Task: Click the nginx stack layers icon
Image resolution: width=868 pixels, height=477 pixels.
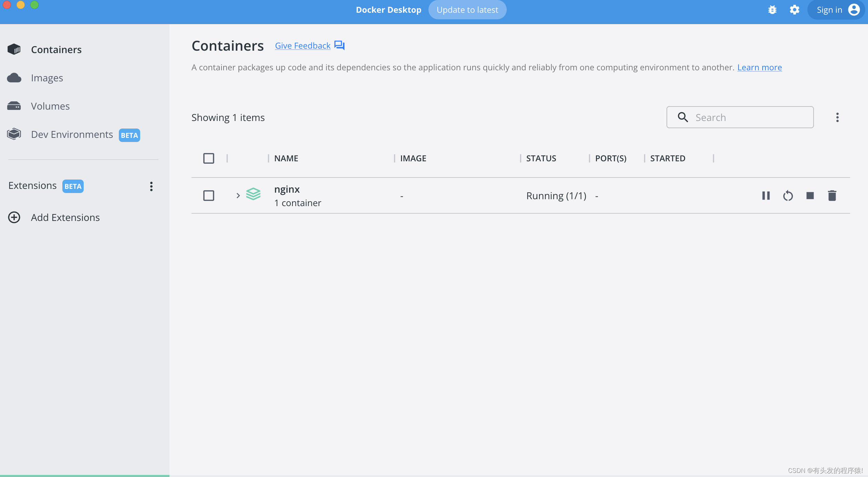Action: (x=253, y=194)
